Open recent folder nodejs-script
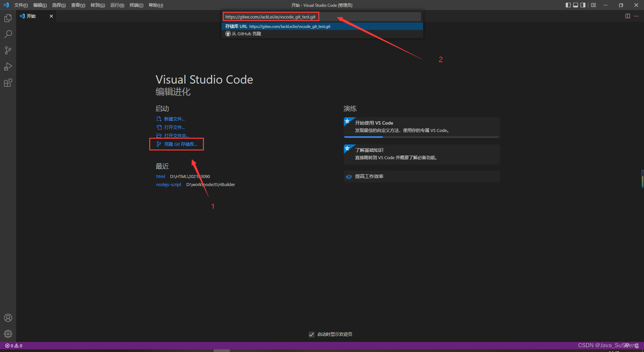Screen dimensions: 644x352 click(x=169, y=184)
